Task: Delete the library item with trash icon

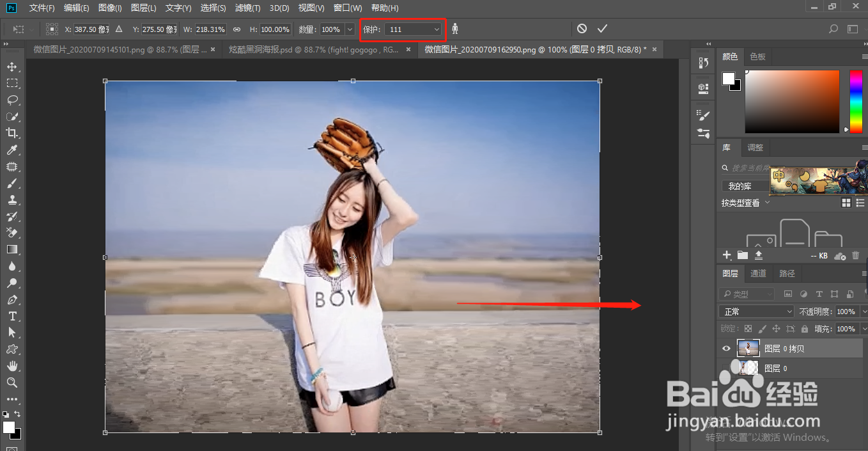Action: click(x=855, y=255)
